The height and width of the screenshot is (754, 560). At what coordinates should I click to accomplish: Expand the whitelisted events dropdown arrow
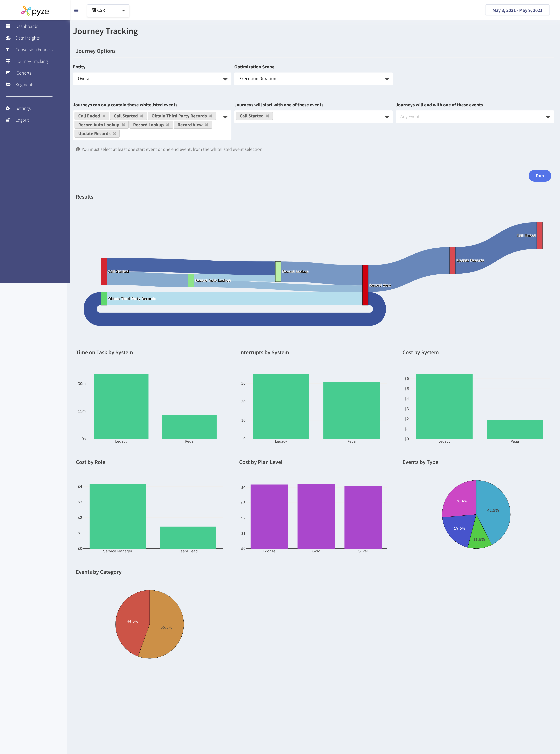[225, 117]
